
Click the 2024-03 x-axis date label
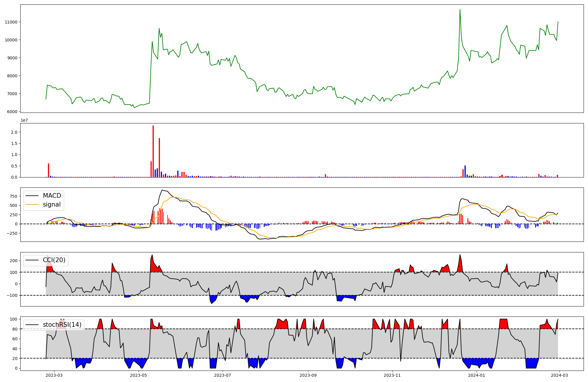point(559,375)
